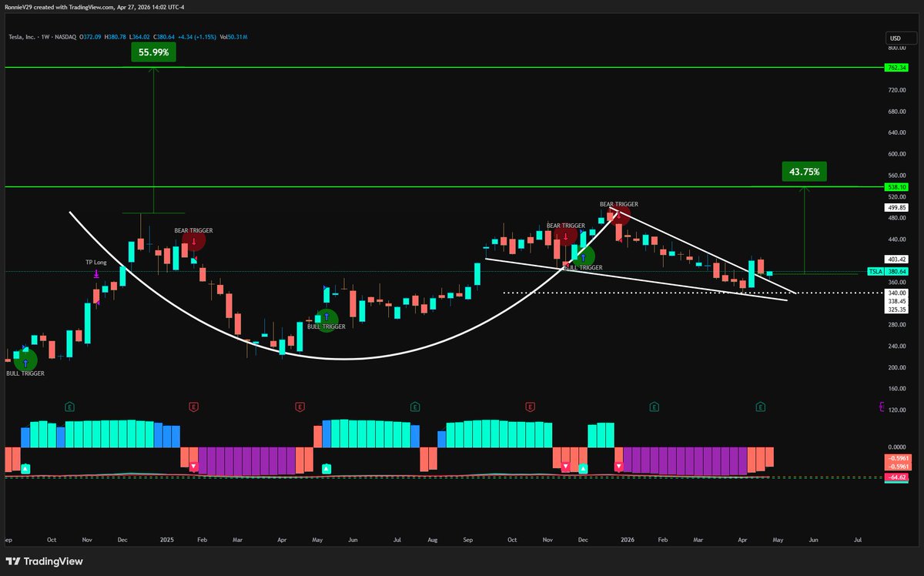Click the January 2025 Bear Trigger circle
Image resolution: width=924 pixels, height=576 pixels.
193,241
